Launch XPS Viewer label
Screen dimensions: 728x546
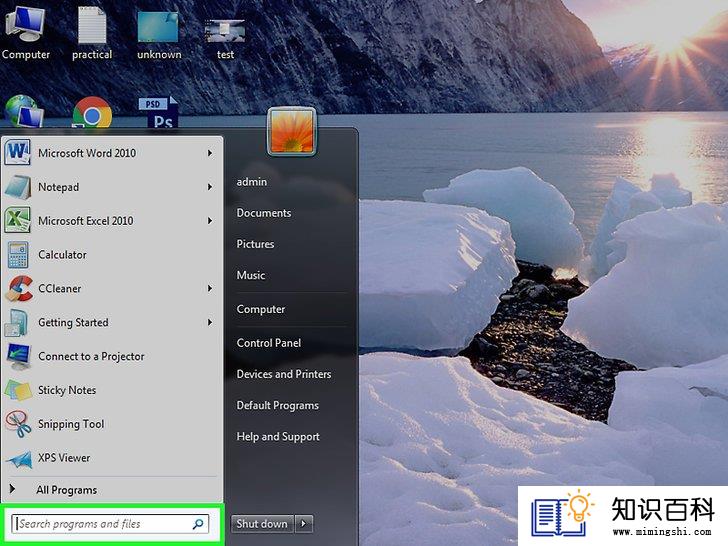[x=64, y=458]
